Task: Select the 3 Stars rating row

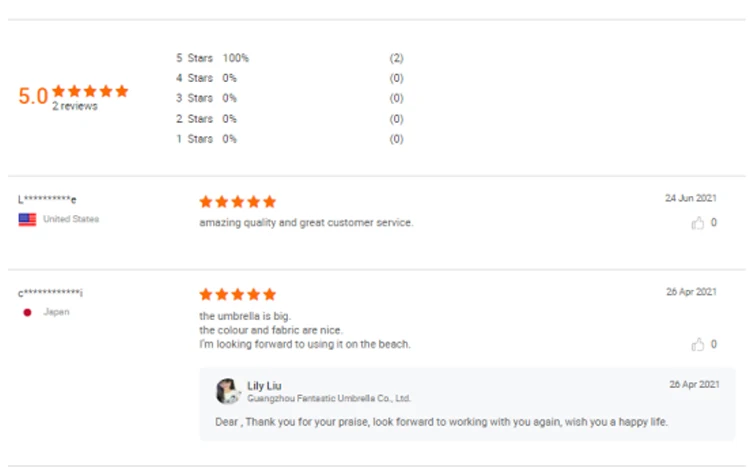Action: (x=206, y=98)
